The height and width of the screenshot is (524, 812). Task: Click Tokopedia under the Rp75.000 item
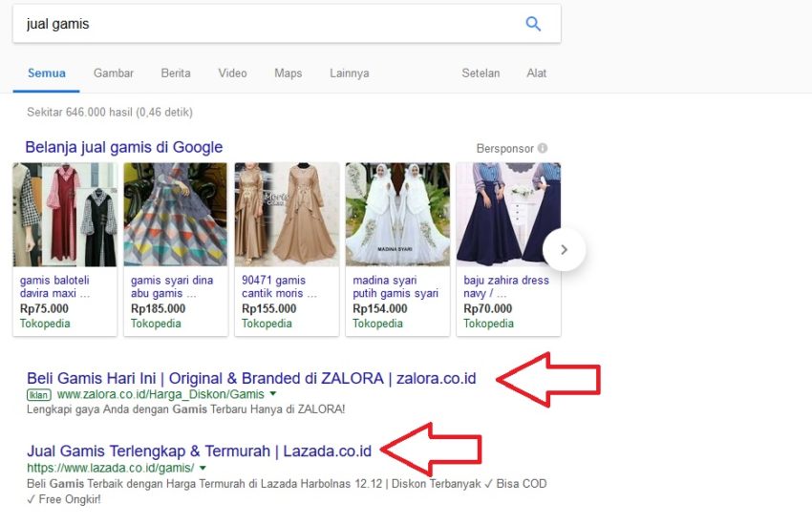pos(45,324)
